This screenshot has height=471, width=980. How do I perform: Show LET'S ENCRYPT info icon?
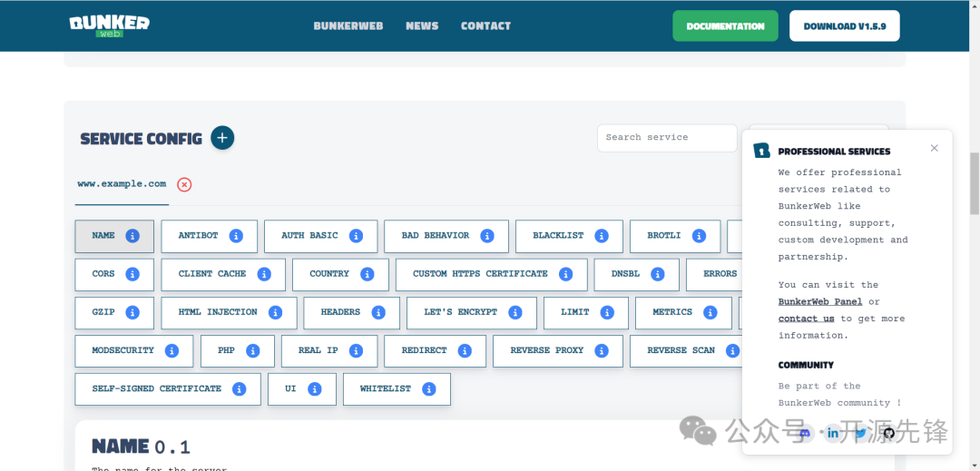click(515, 312)
